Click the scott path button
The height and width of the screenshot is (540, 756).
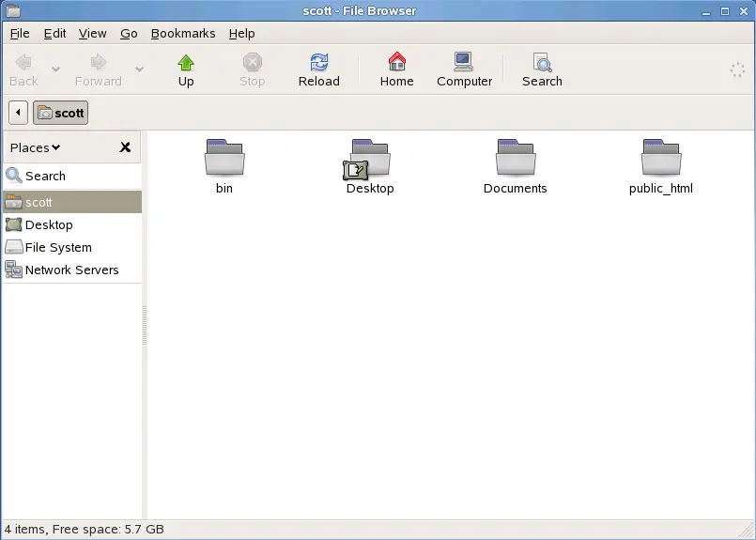tap(60, 113)
